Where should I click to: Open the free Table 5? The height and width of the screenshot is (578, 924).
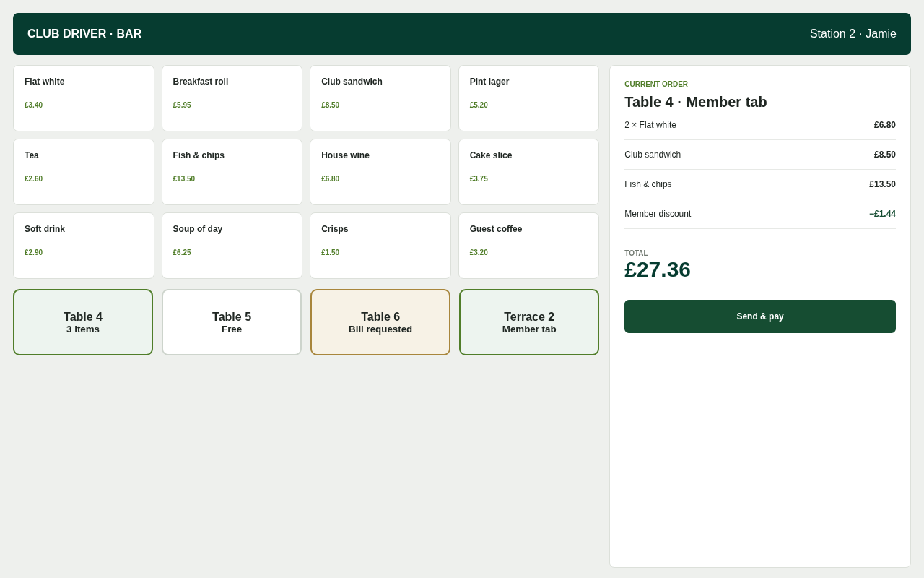[232, 322]
